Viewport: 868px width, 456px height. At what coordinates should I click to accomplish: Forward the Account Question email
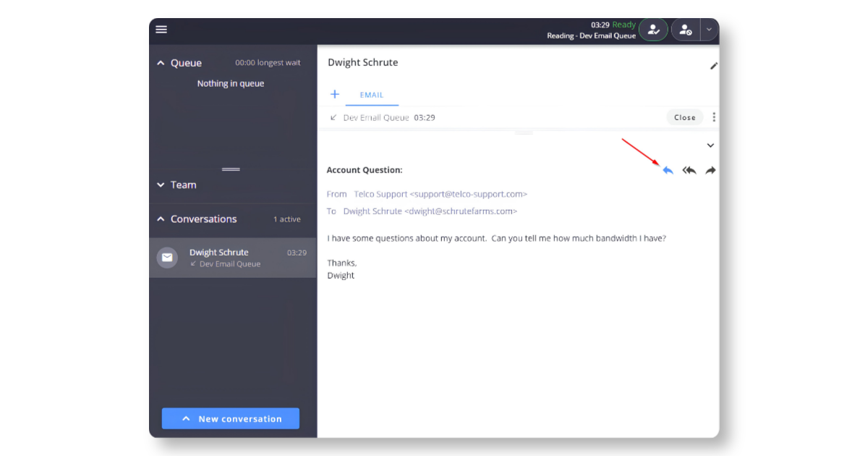tap(710, 170)
